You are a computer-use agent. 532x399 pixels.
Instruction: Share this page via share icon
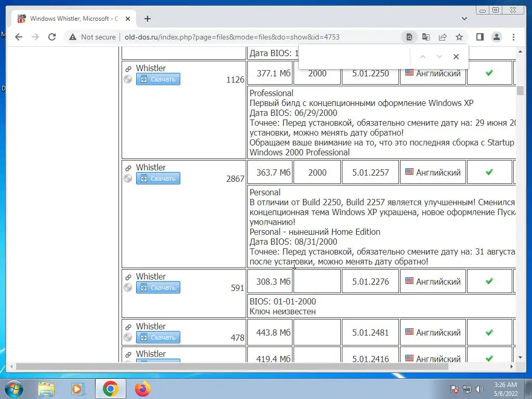pyautogui.click(x=443, y=37)
